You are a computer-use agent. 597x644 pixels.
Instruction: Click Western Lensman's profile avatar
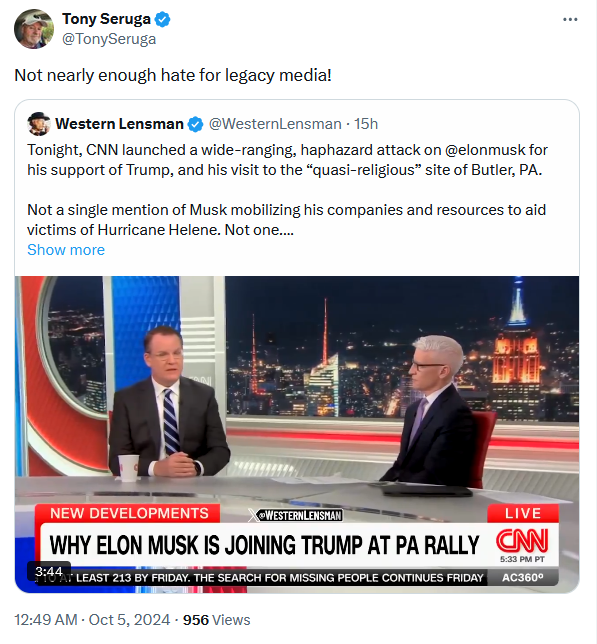[39, 124]
